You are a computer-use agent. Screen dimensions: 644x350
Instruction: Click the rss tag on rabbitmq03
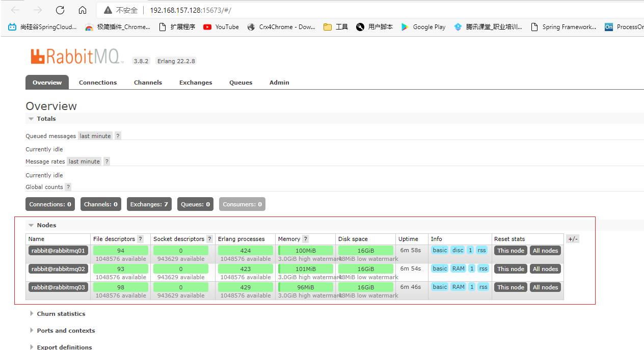click(483, 287)
